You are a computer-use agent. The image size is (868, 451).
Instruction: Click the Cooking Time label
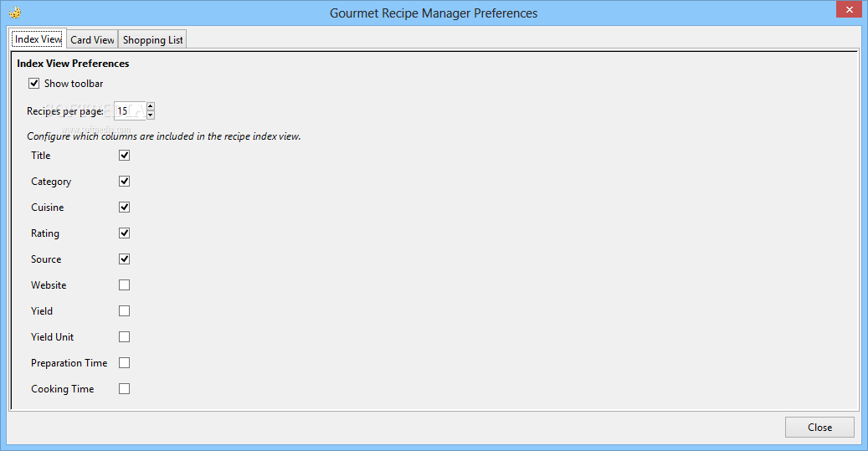(63, 389)
